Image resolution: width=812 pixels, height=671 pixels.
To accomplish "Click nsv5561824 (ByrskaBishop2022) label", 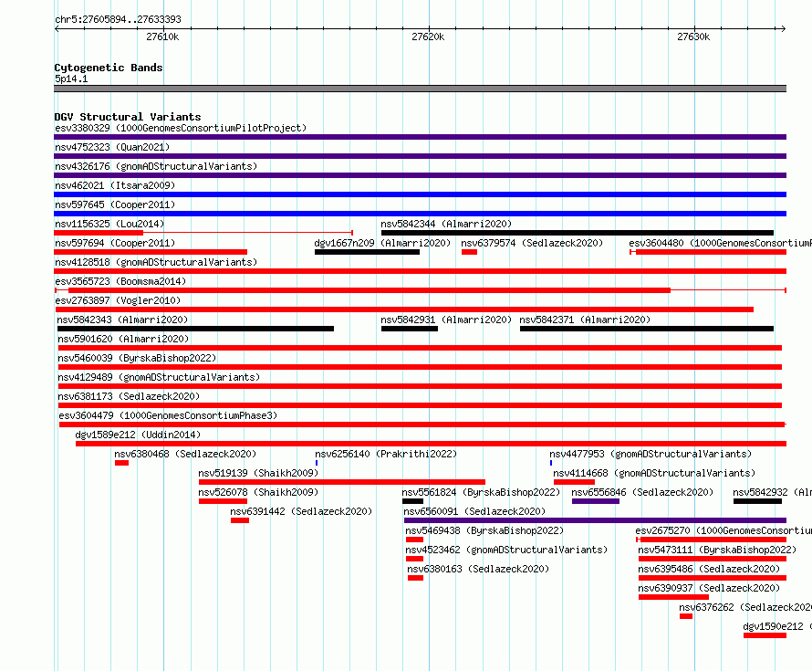I will tap(481, 492).
